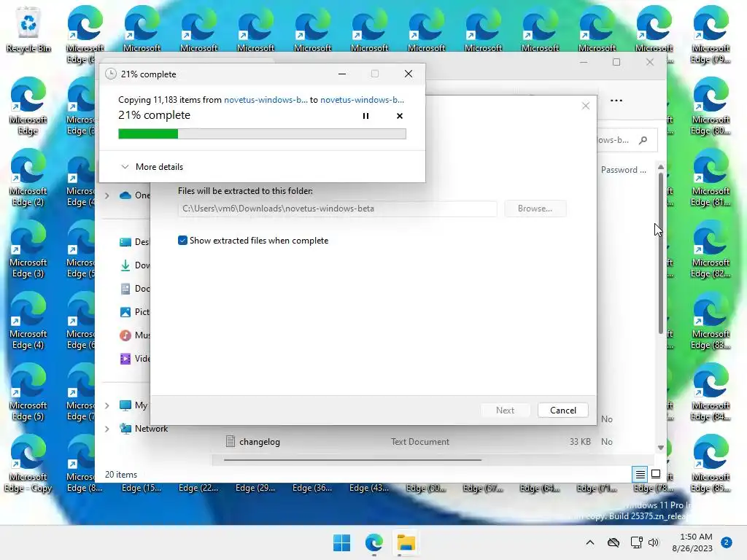Open the source novetus-windows-b... link
Viewport: 747px width, 560px height.
(x=266, y=99)
